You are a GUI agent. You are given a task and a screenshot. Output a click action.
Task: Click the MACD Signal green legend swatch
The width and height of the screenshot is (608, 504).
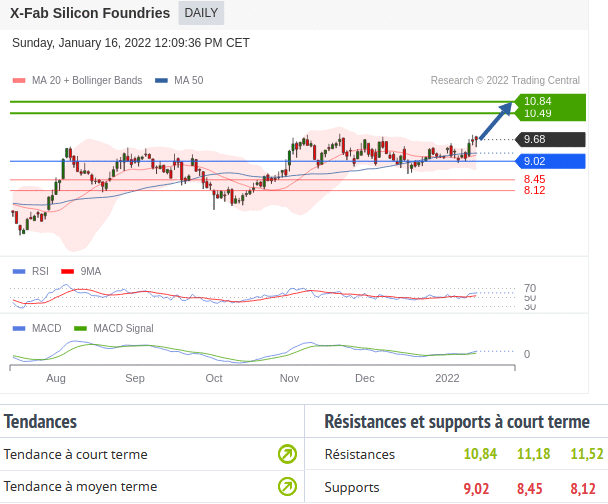(x=80, y=328)
